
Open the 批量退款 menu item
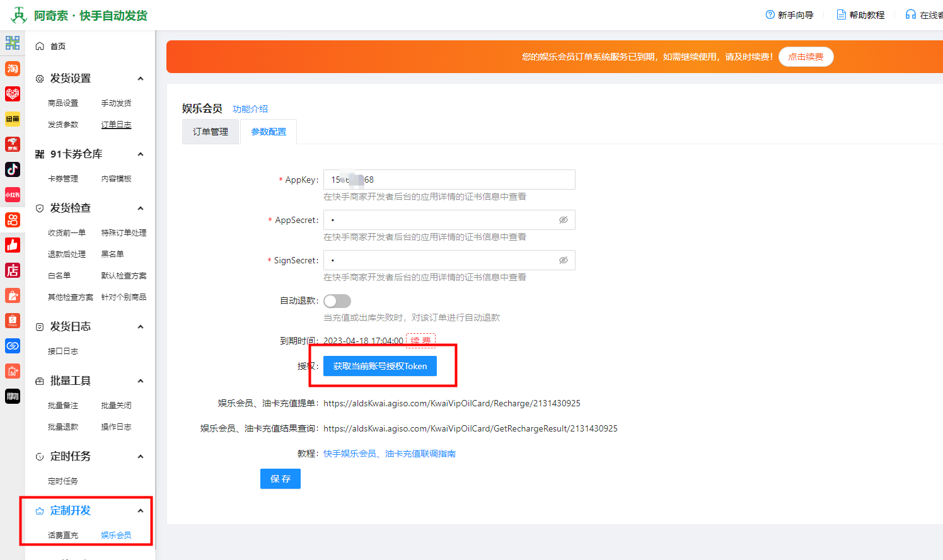[x=63, y=427]
